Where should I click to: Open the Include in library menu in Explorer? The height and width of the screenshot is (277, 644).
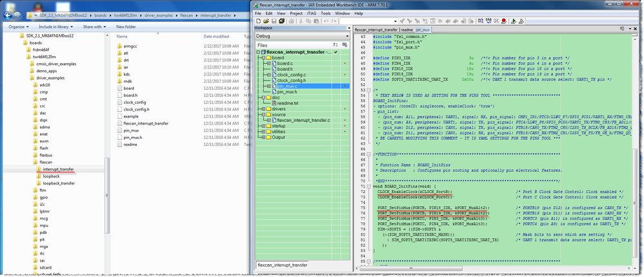(56, 26)
